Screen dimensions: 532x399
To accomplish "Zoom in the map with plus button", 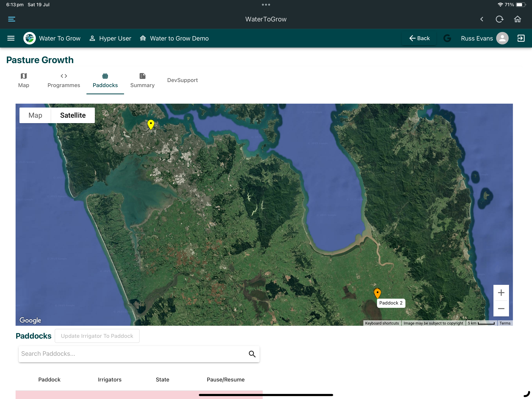I will click(x=501, y=293).
